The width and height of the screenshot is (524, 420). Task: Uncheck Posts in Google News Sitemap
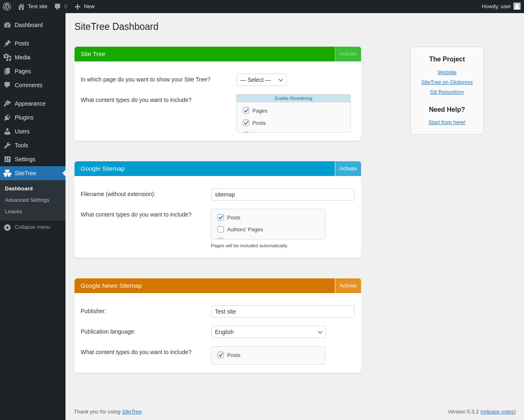[221, 355]
